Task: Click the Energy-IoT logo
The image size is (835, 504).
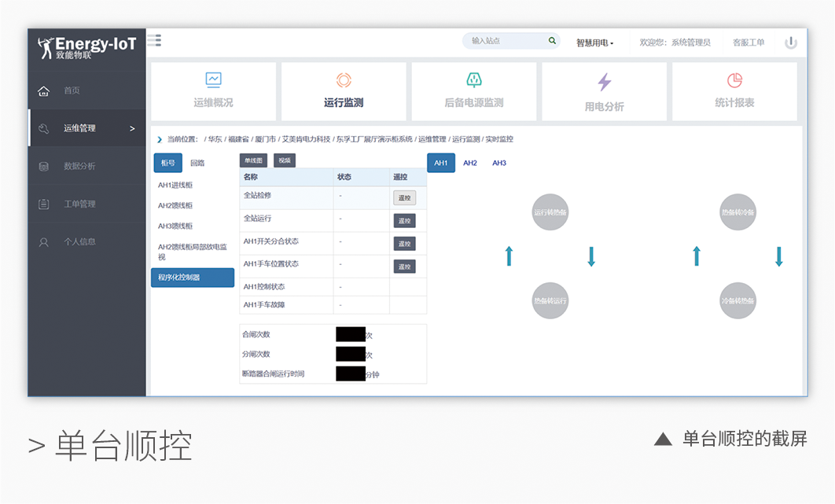Action: click(x=87, y=47)
